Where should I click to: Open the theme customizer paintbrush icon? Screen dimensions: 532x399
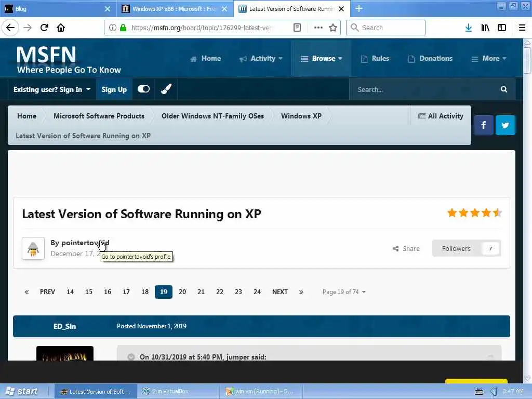tap(166, 89)
